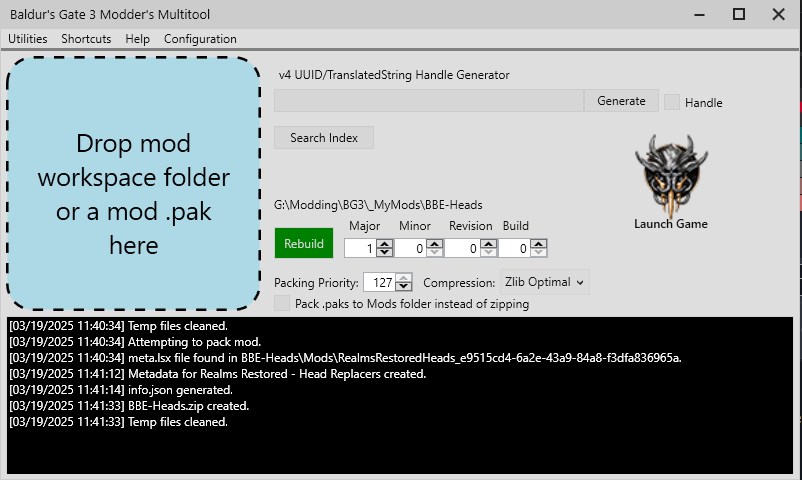
Task: Click the Launch Game emblem icon
Action: tap(671, 176)
